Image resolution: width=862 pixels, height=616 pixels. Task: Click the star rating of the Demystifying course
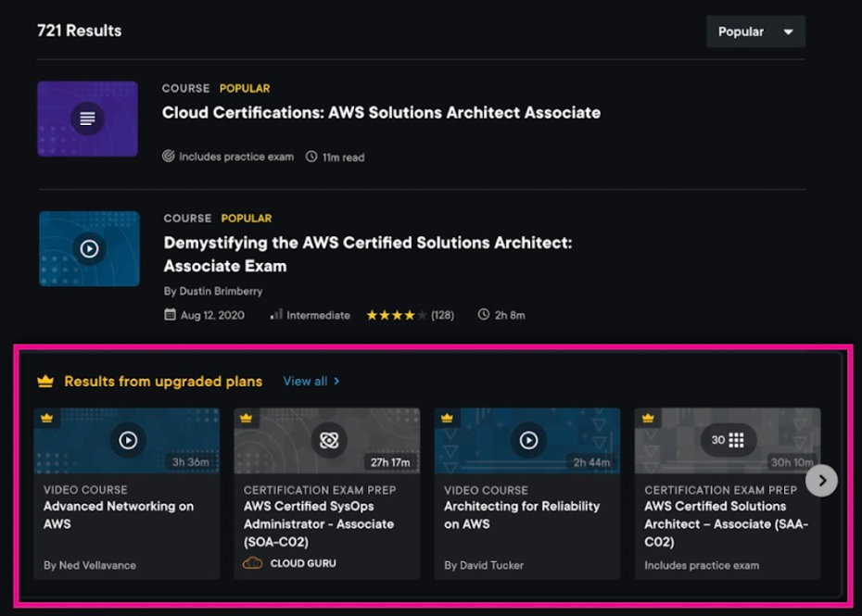(x=397, y=315)
